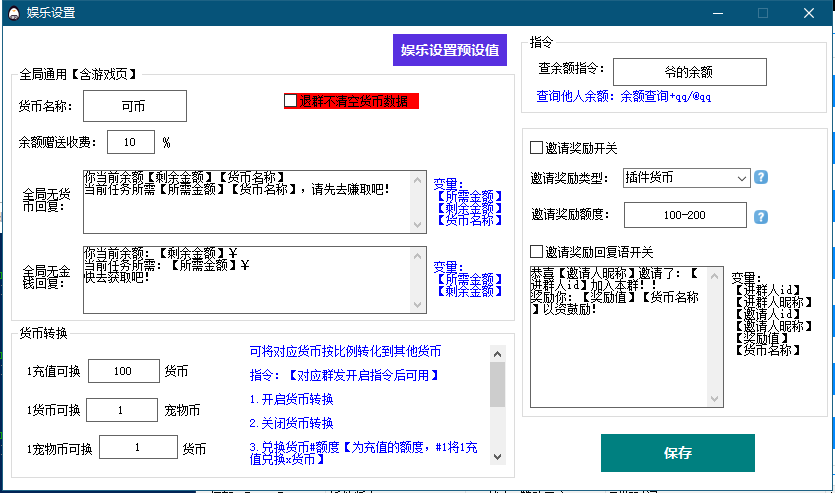Enable the 邀请奖励回复语开关 checkbox
The width and height of the screenshot is (835, 493).
536,251
